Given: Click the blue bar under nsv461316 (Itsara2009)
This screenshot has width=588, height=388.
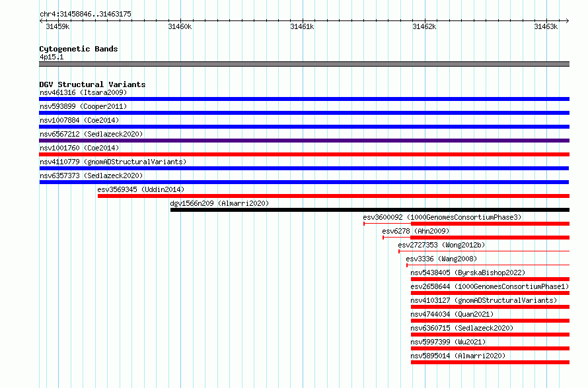Looking at the screenshot, I should click(x=304, y=99).
